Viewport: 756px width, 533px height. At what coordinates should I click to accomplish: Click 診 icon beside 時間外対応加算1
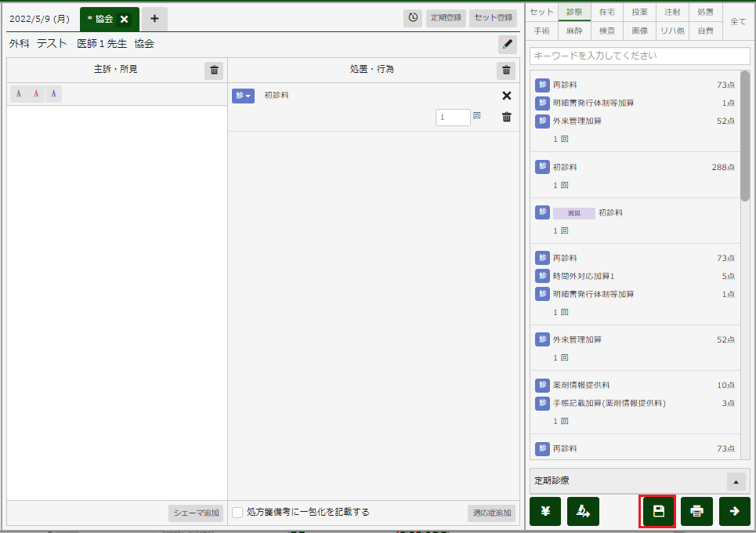(542, 276)
